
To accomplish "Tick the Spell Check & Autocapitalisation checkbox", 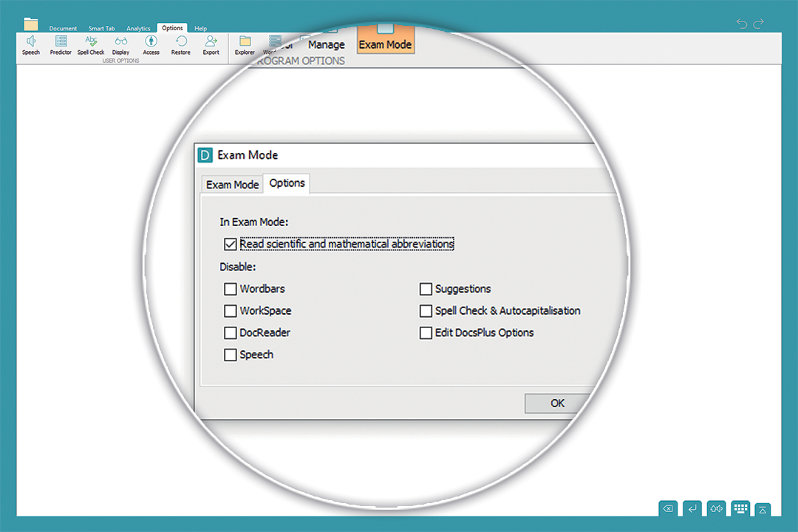I will click(x=426, y=311).
